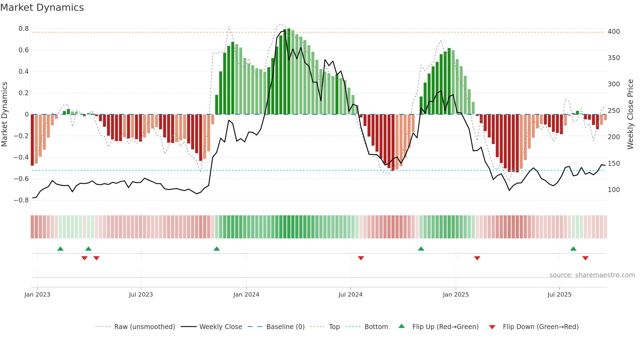Viewport: 644px width, 362px height.
Task: Click the source: sharemaestro.com text
Action: pos(592,275)
